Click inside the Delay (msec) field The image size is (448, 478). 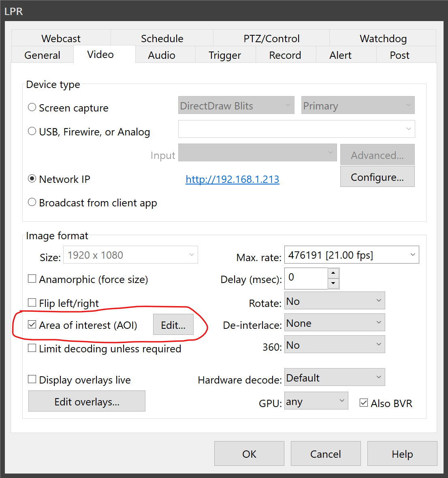(x=306, y=278)
